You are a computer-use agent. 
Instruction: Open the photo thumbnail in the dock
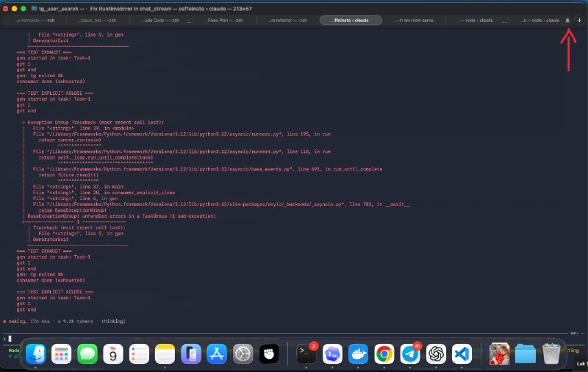500,354
